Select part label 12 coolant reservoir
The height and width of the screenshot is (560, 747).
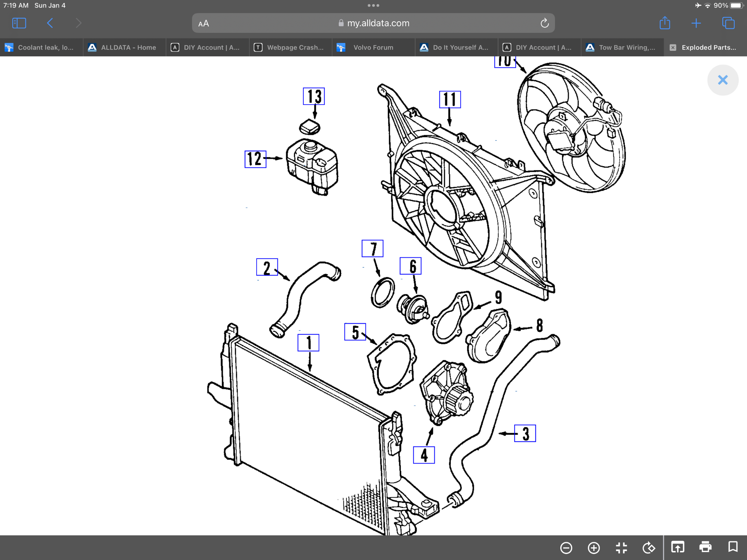click(255, 159)
